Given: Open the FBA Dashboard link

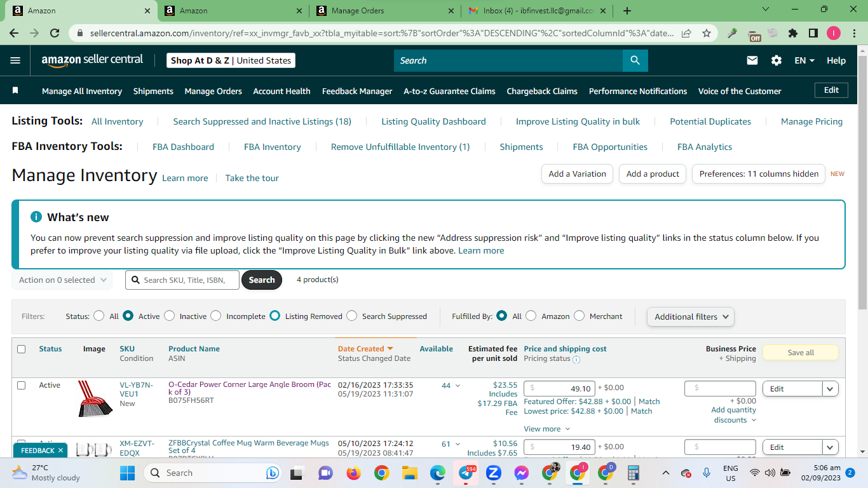Looking at the screenshot, I should 183,147.
